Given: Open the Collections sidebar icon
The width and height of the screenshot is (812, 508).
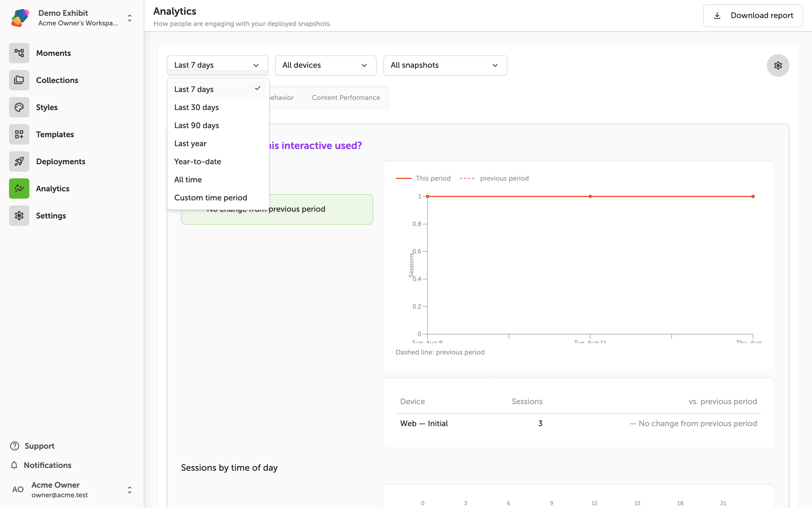Looking at the screenshot, I should pos(19,80).
